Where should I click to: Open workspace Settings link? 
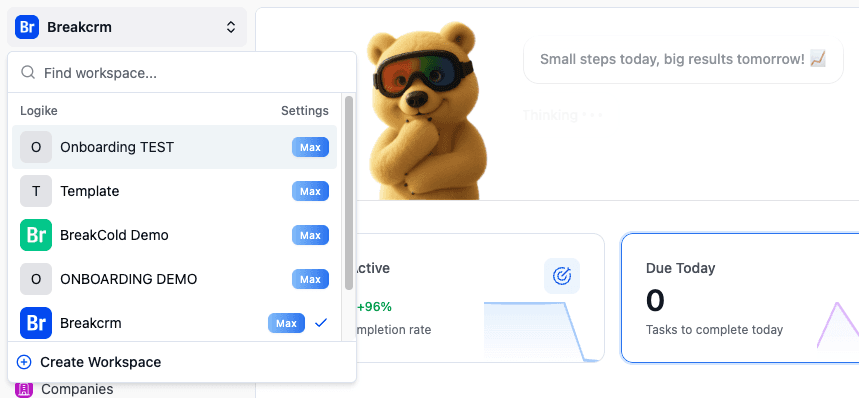(x=305, y=111)
